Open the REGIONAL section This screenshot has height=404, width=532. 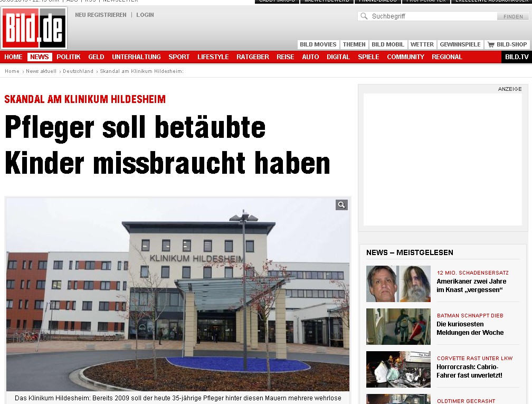click(447, 57)
